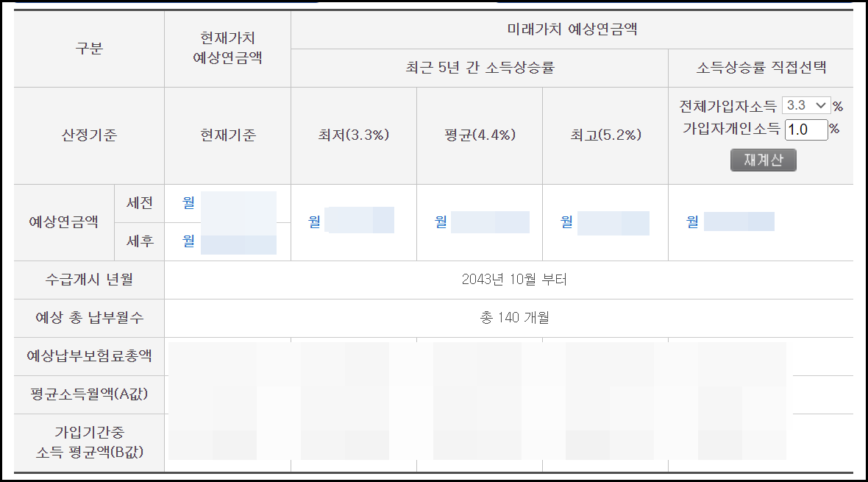This screenshot has width=868, height=482.
Task: Select the 수급개시 년월 row label
Action: (88, 280)
